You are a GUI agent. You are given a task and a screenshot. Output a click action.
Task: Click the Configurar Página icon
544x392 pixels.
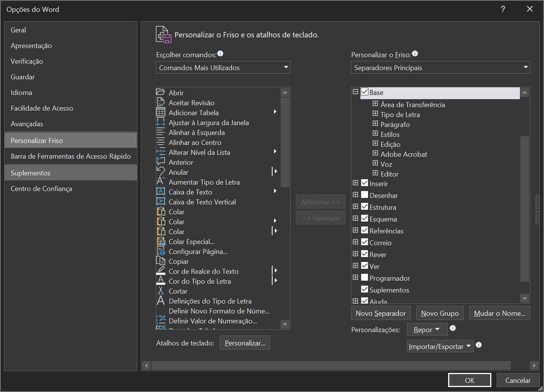[161, 251]
